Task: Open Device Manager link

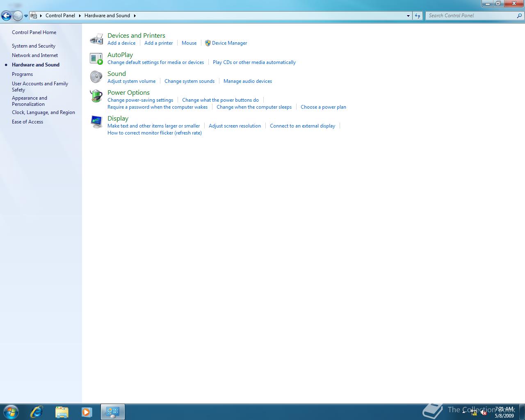Action: (x=229, y=43)
